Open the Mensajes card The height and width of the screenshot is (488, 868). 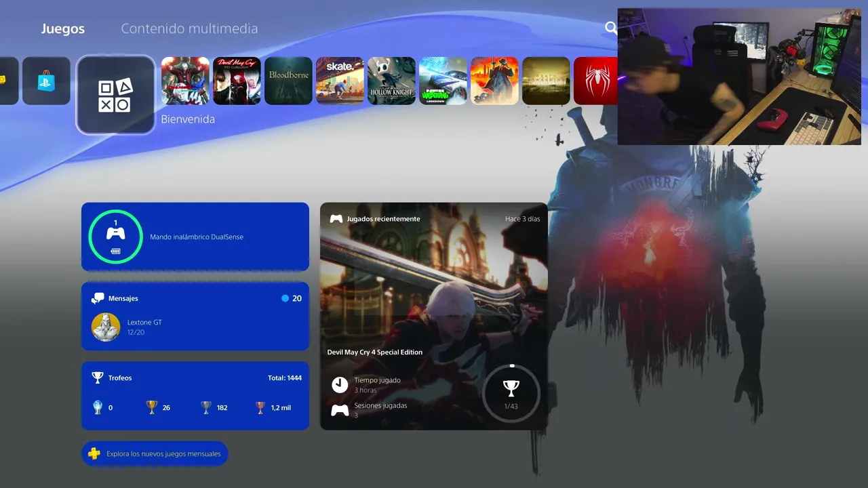coord(195,316)
